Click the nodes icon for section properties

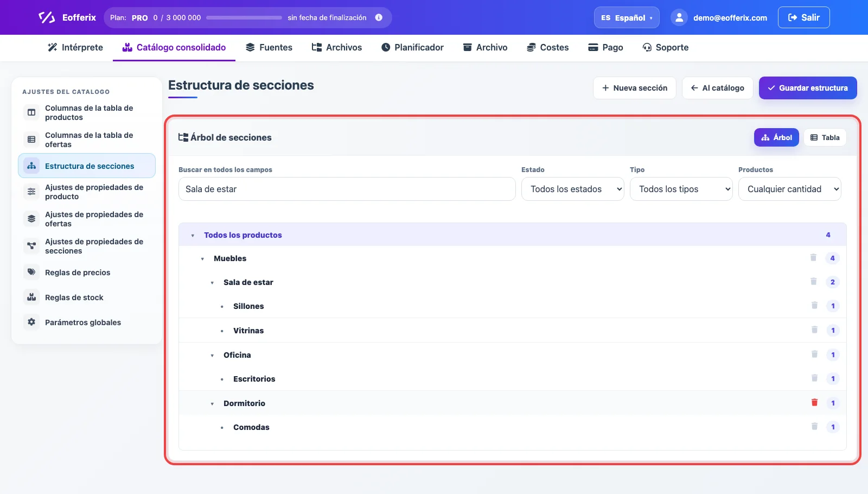(31, 246)
